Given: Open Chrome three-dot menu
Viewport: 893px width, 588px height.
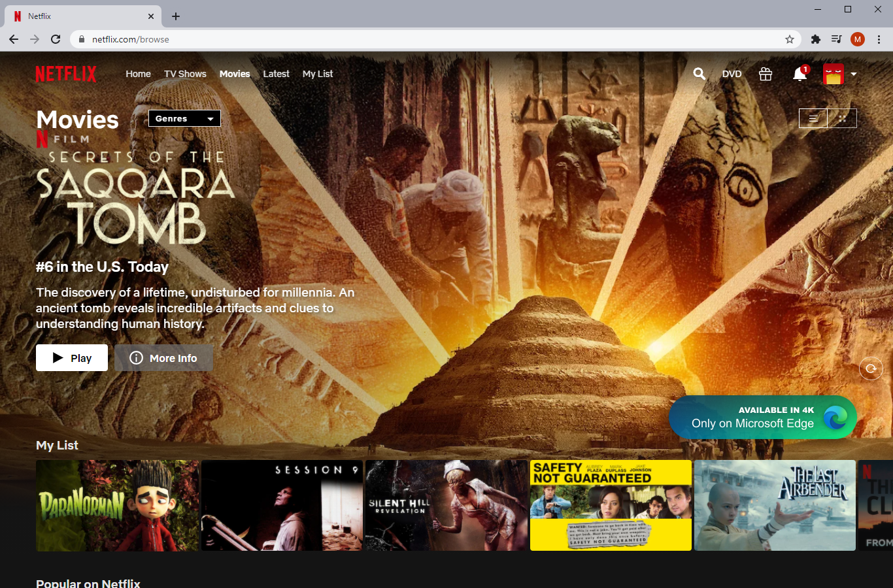Looking at the screenshot, I should click(x=879, y=39).
